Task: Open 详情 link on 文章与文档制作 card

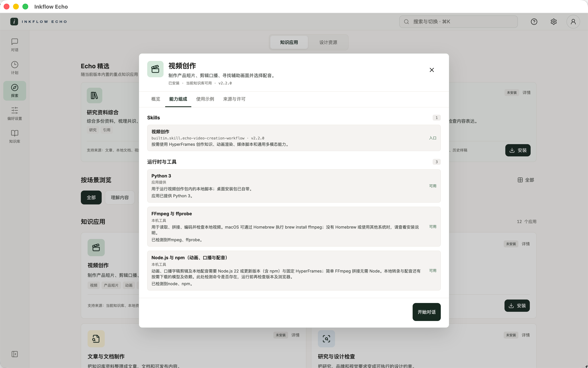Action: 295,335
